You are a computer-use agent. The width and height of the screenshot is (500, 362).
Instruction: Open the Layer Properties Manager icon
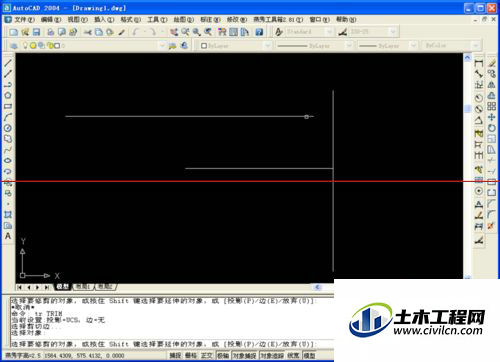point(13,45)
